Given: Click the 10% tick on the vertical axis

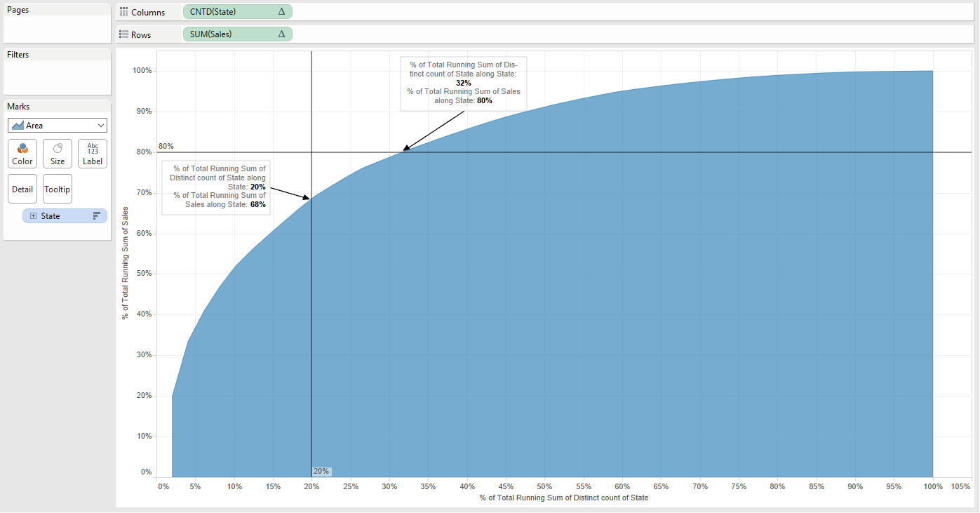Looking at the screenshot, I should pyautogui.click(x=145, y=437).
